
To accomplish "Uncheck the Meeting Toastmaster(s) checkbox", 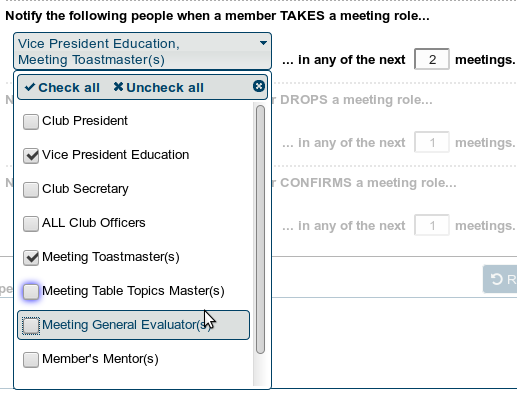I will tap(31, 257).
